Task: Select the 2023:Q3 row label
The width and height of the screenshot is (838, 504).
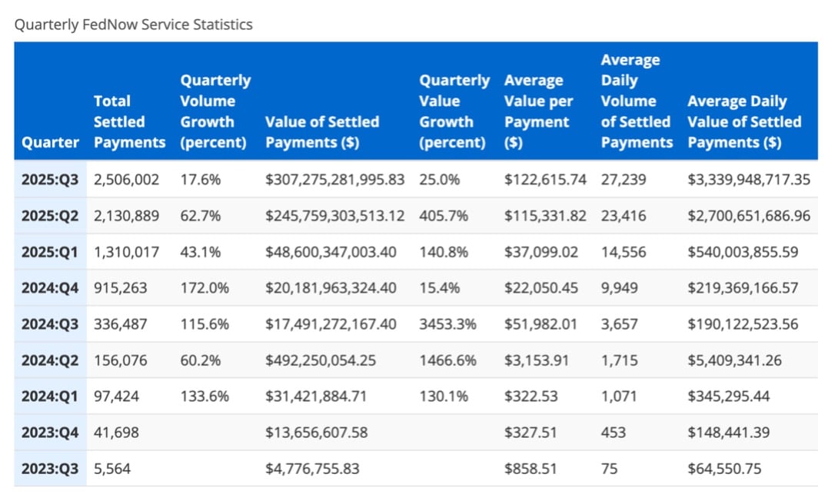Action: (x=50, y=468)
